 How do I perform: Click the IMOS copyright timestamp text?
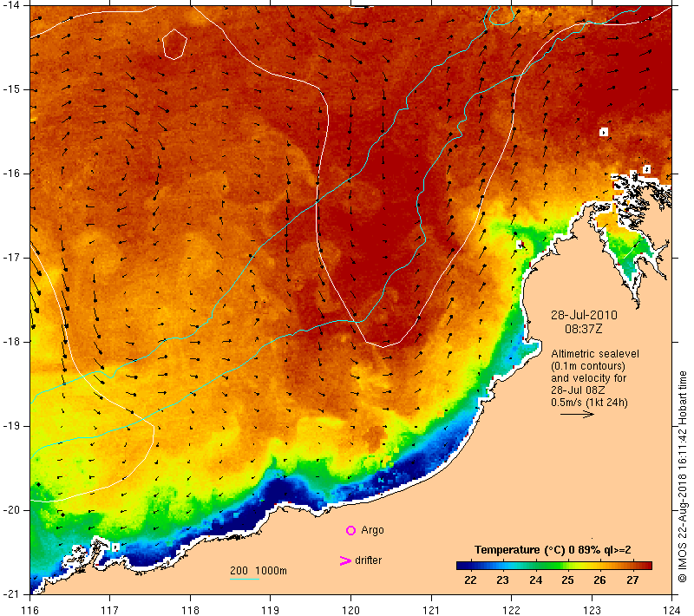[x=682, y=477]
